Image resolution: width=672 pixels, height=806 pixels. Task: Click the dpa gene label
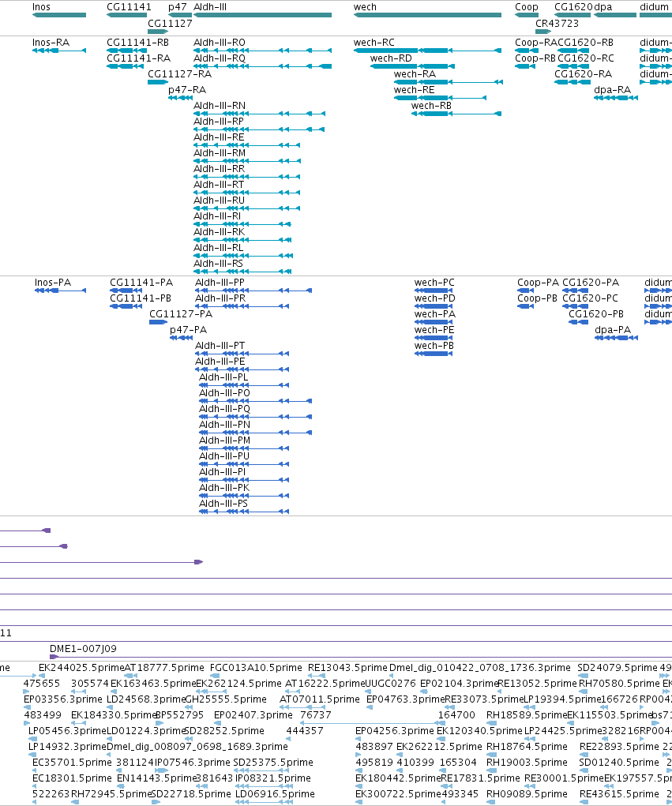pyautogui.click(x=603, y=7)
